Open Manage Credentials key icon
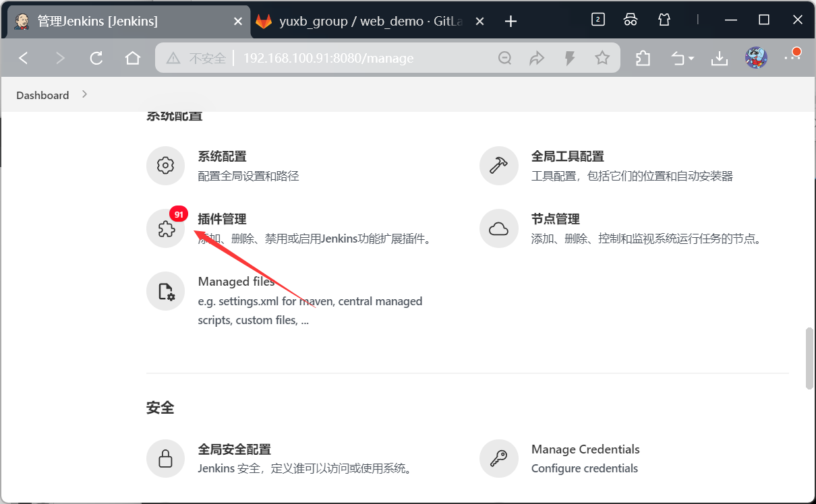The height and width of the screenshot is (504, 816). pos(498,459)
